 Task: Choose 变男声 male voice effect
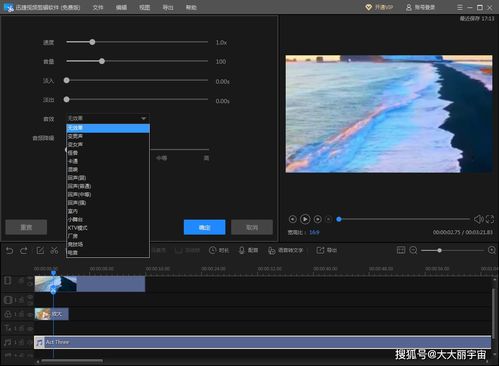[x=108, y=136]
